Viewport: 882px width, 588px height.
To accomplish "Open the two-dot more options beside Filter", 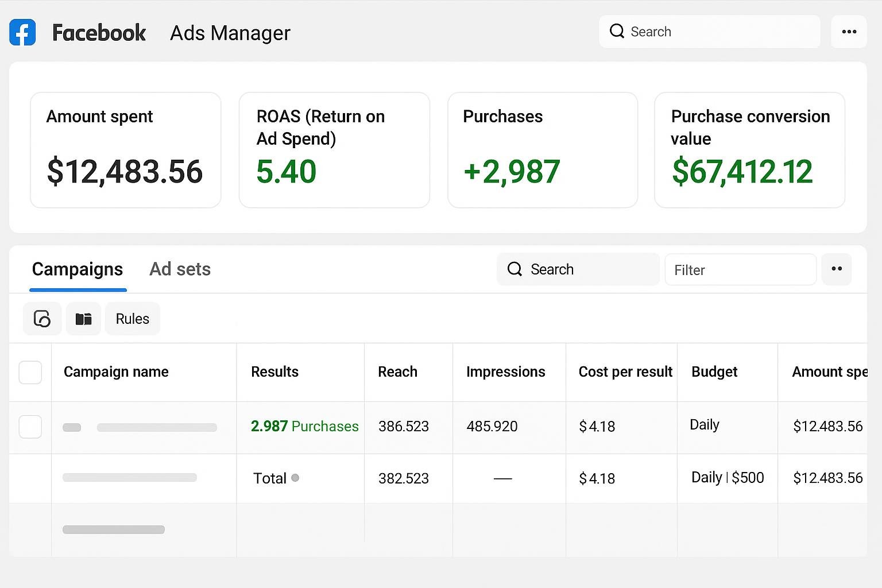I will click(837, 269).
